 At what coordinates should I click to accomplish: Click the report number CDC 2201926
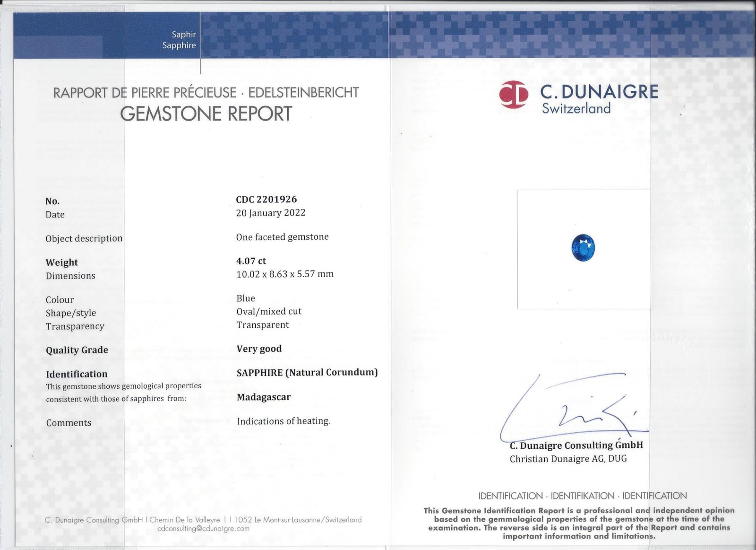[266, 200]
